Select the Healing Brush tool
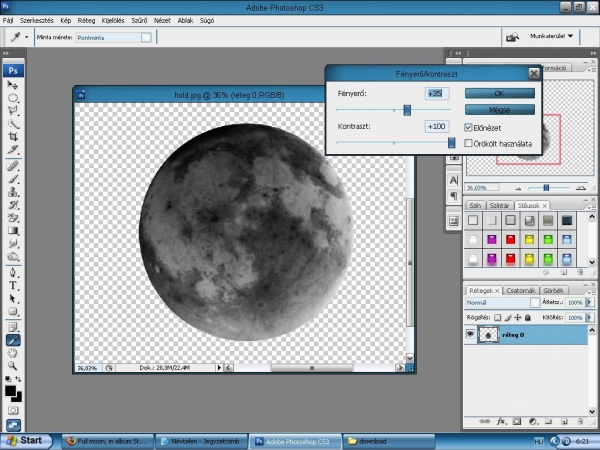The image size is (600, 450). pos(13,166)
